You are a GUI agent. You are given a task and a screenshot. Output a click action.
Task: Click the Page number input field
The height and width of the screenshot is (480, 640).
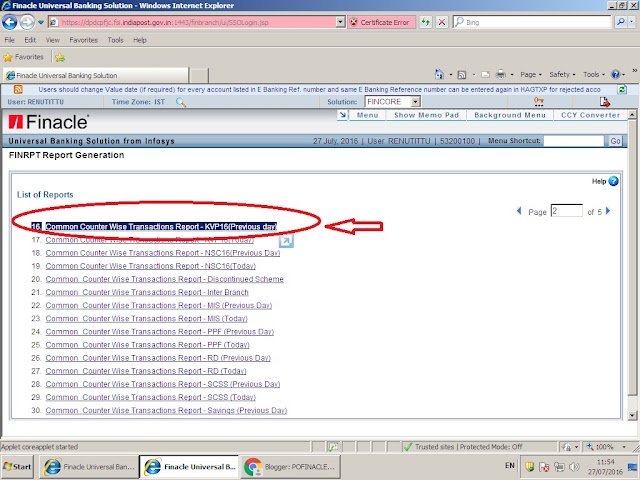click(567, 211)
